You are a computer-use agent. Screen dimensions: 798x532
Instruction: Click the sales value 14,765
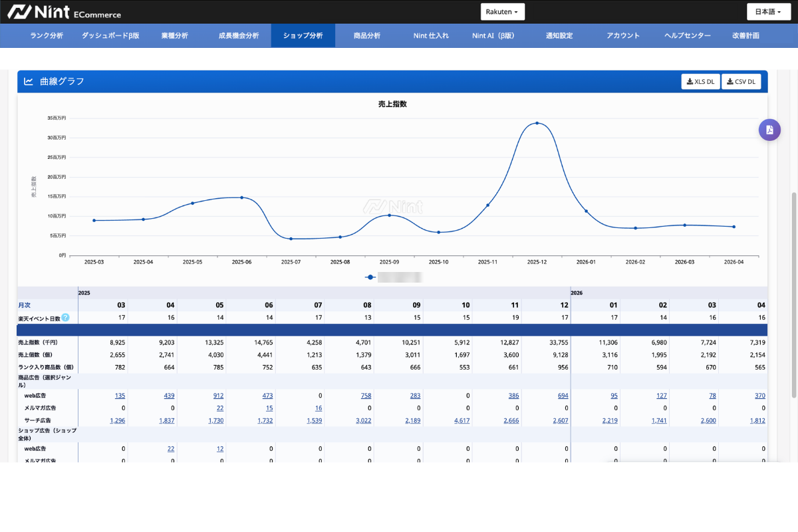coord(264,342)
